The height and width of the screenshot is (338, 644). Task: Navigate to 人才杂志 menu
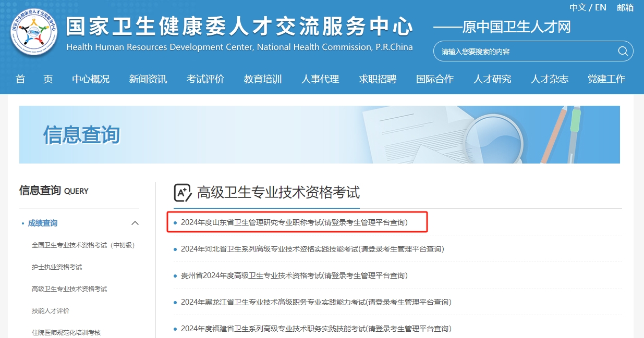coord(550,79)
